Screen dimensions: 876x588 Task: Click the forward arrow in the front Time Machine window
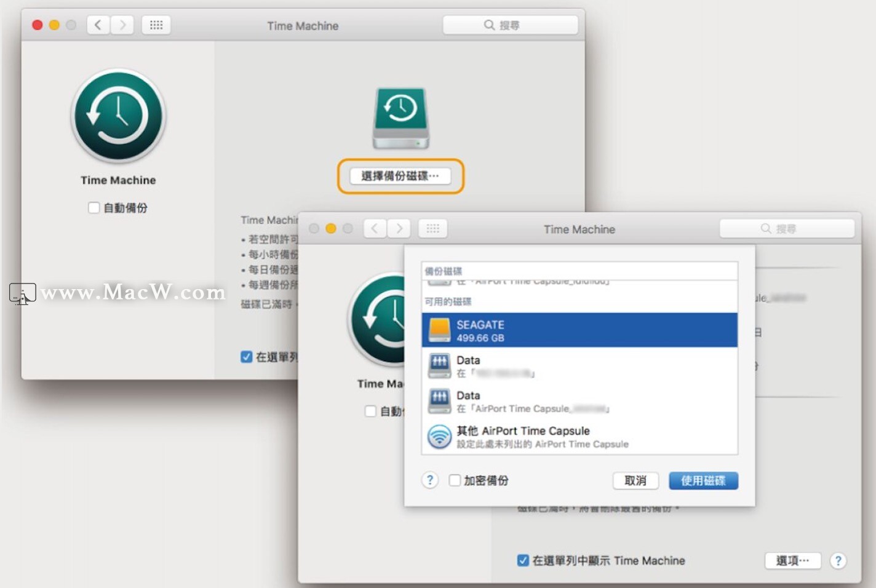tap(399, 229)
